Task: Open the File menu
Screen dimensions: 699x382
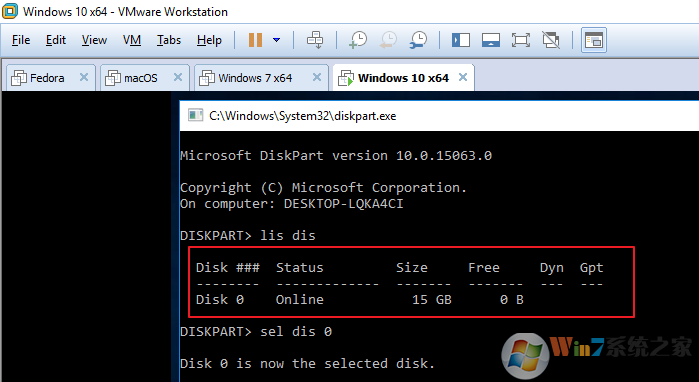Action: 21,40
